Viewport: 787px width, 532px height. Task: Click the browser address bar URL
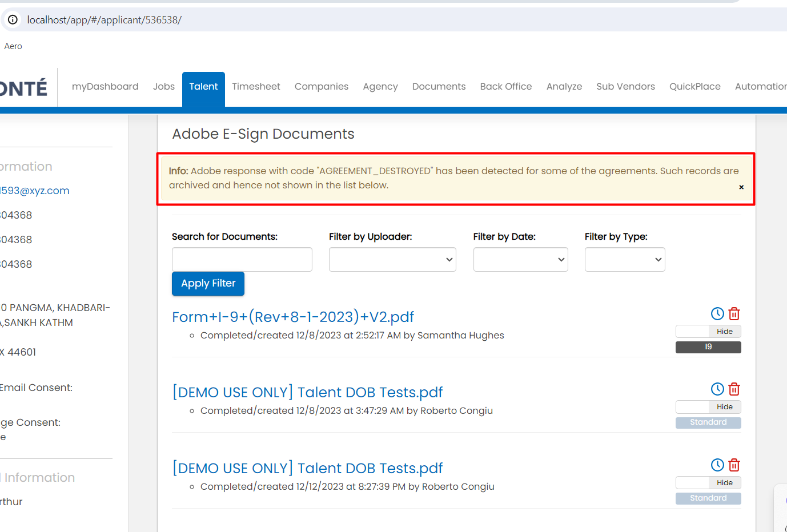[105, 19]
